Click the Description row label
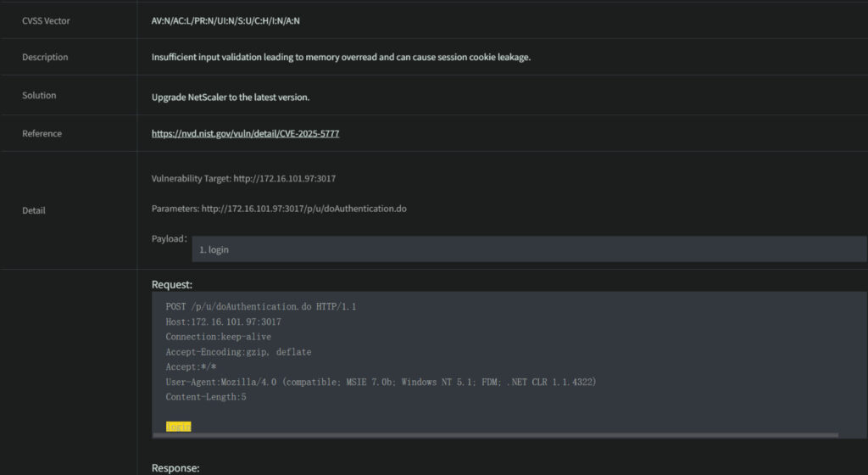 (x=45, y=57)
